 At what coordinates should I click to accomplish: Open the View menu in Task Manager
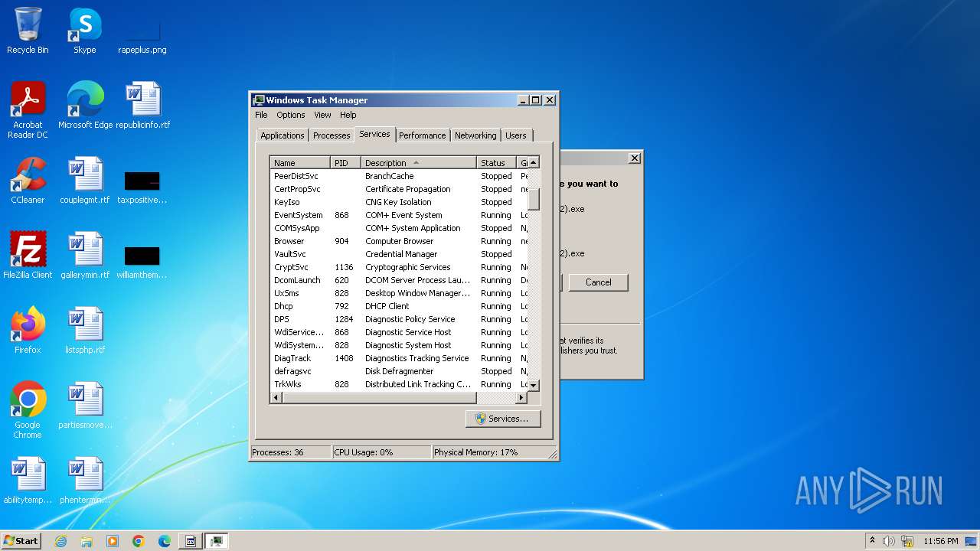(322, 115)
